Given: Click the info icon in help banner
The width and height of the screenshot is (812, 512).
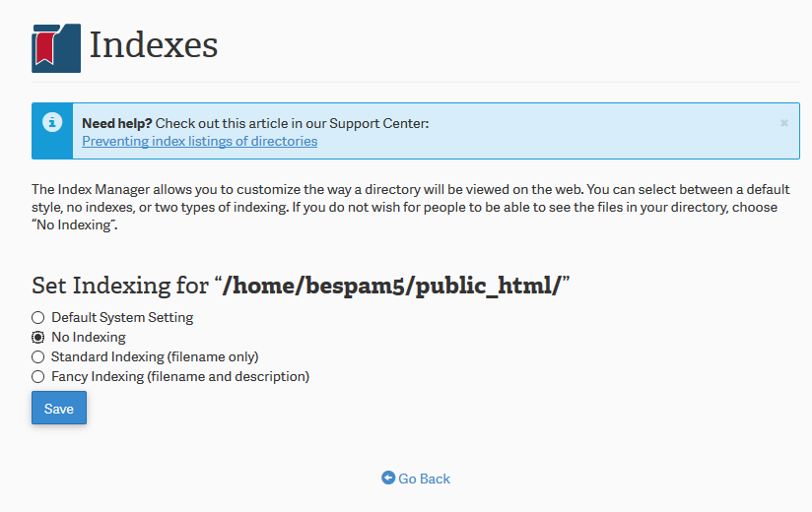Looking at the screenshot, I should click(x=52, y=123).
